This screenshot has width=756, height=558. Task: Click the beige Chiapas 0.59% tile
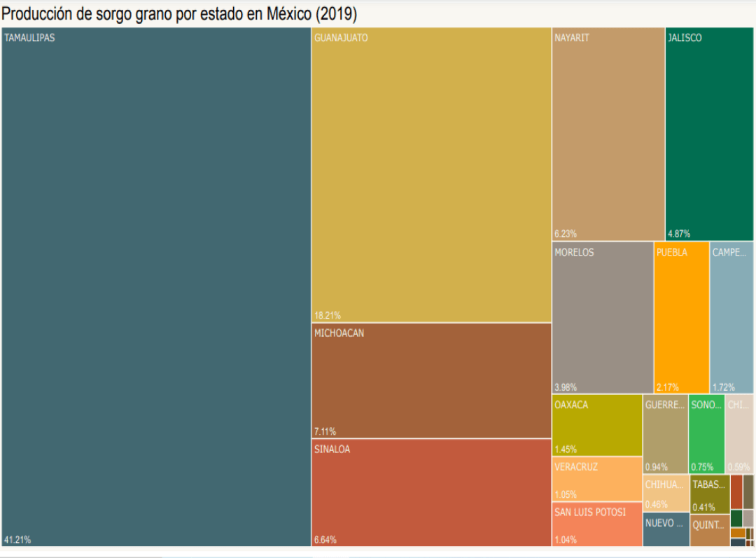[739, 434]
